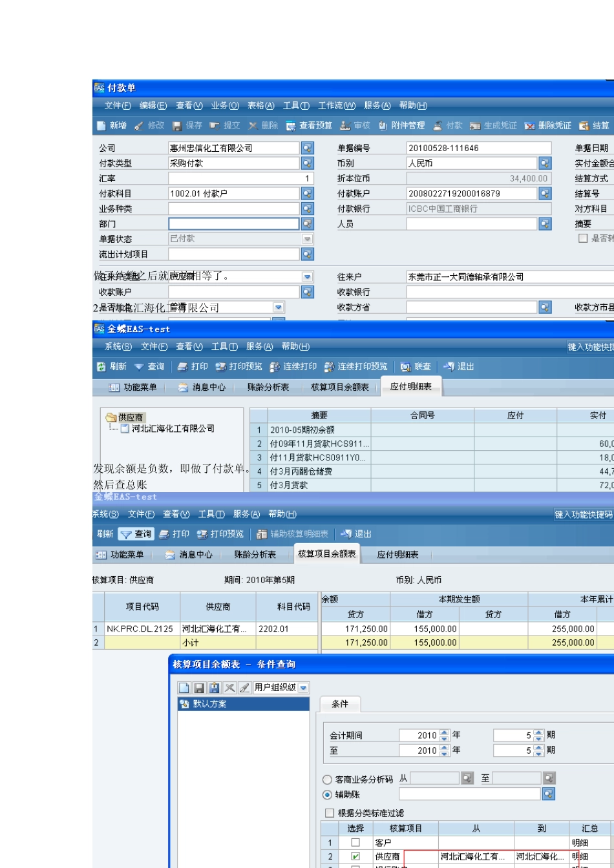614x868 pixels.
Task: Click the 提交 toolbar icon in 付款单
Action: point(214,126)
